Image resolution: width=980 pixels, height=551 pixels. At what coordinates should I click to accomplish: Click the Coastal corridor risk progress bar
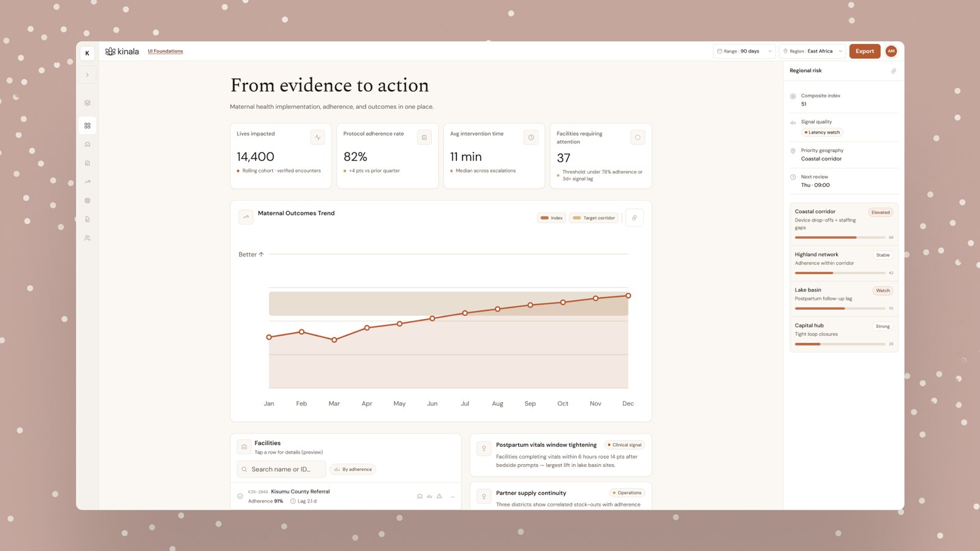[x=840, y=238]
